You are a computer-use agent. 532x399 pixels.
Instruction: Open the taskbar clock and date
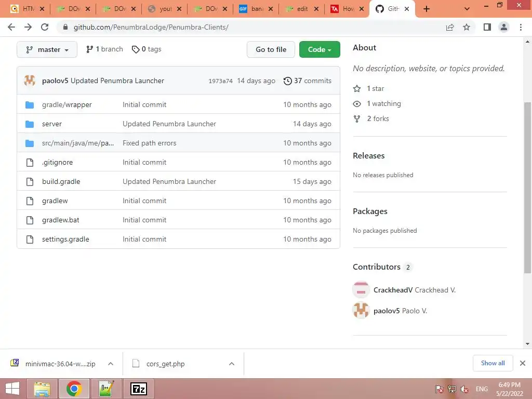pos(510,389)
